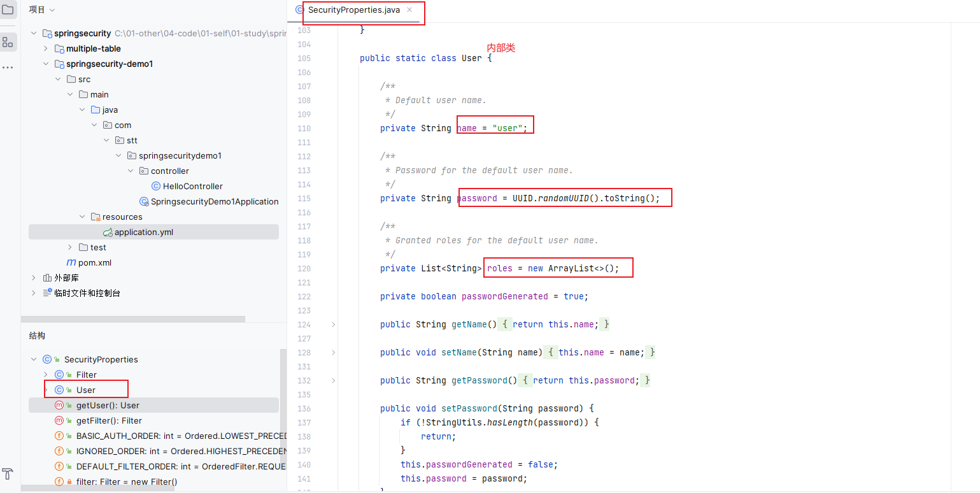Click the SecurityProperties.java tab file icon
980x493 pixels.
click(x=300, y=10)
